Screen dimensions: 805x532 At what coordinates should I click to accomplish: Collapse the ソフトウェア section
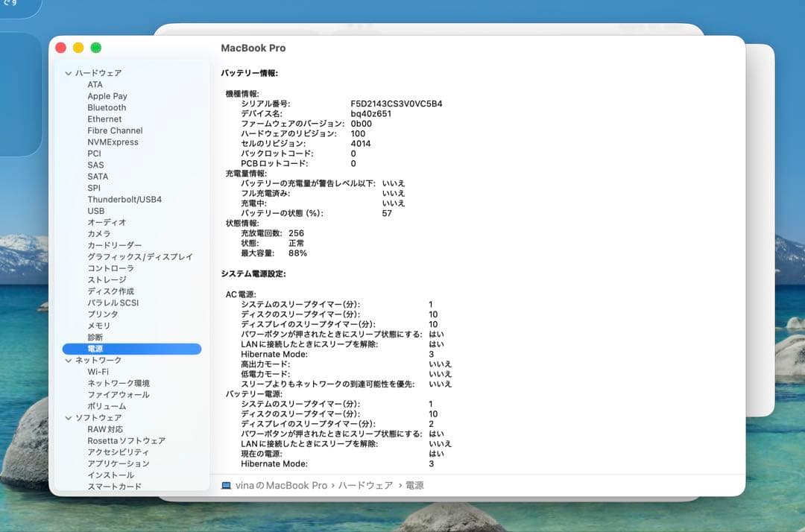pos(68,418)
